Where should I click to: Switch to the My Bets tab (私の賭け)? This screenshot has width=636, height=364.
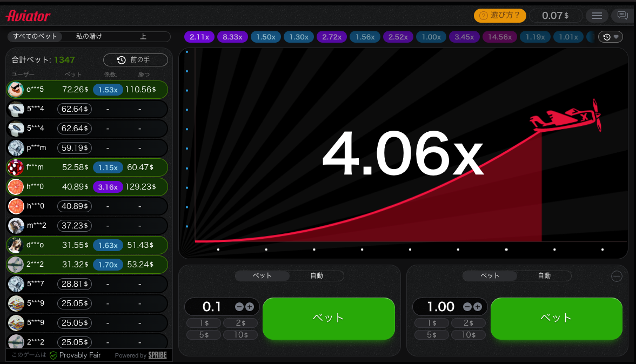(89, 37)
